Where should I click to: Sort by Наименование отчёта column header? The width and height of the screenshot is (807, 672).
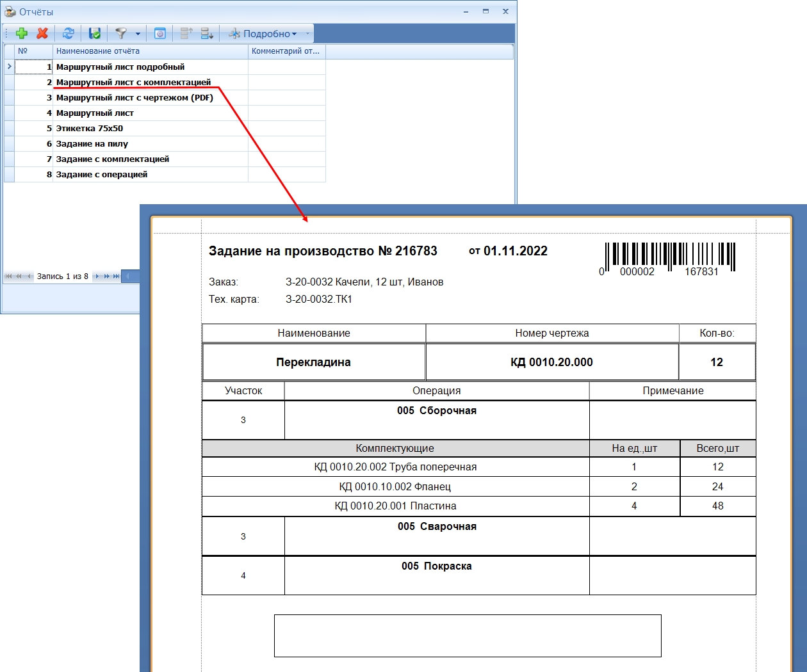[x=151, y=51]
